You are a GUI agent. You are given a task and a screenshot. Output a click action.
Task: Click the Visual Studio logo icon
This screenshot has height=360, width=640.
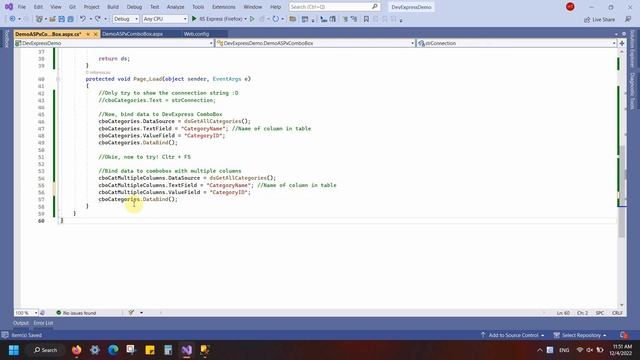[9, 7]
